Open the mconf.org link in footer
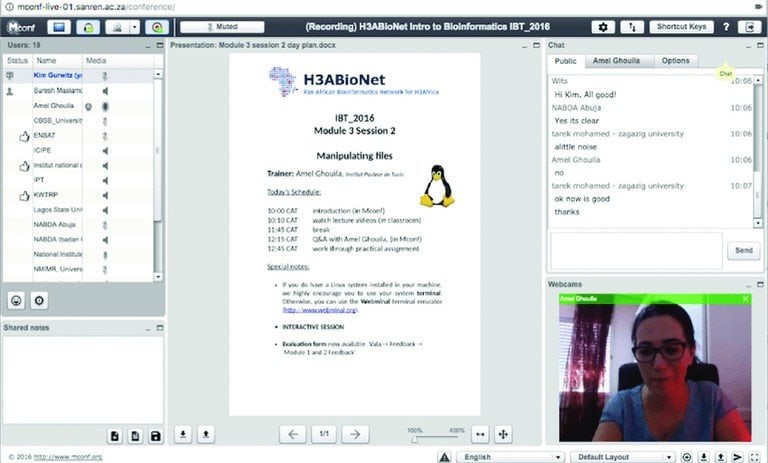Viewport: 768px width, 463px height. (x=68, y=457)
